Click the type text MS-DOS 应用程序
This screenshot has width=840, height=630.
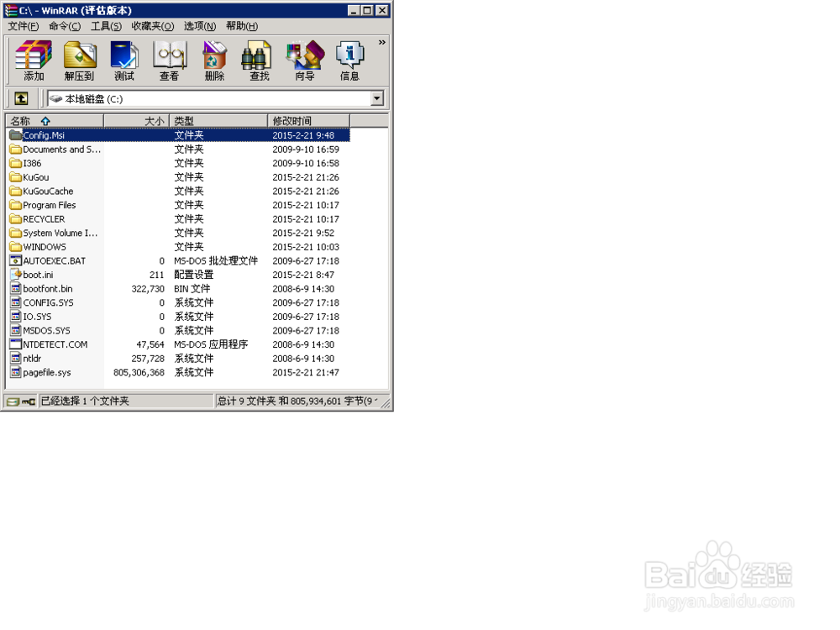(x=211, y=344)
